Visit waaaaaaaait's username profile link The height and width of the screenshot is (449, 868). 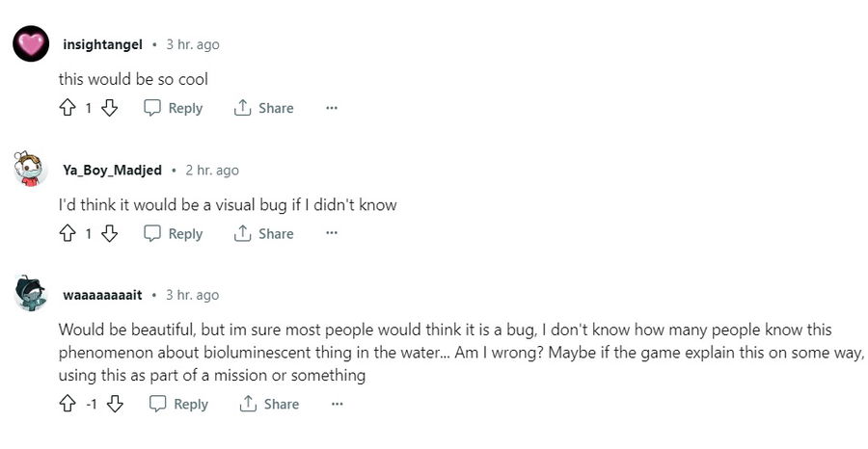pyautogui.click(x=102, y=295)
